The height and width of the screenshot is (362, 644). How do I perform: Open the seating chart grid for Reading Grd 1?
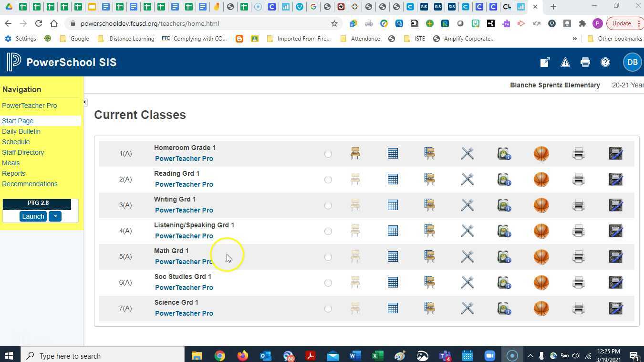click(x=392, y=179)
